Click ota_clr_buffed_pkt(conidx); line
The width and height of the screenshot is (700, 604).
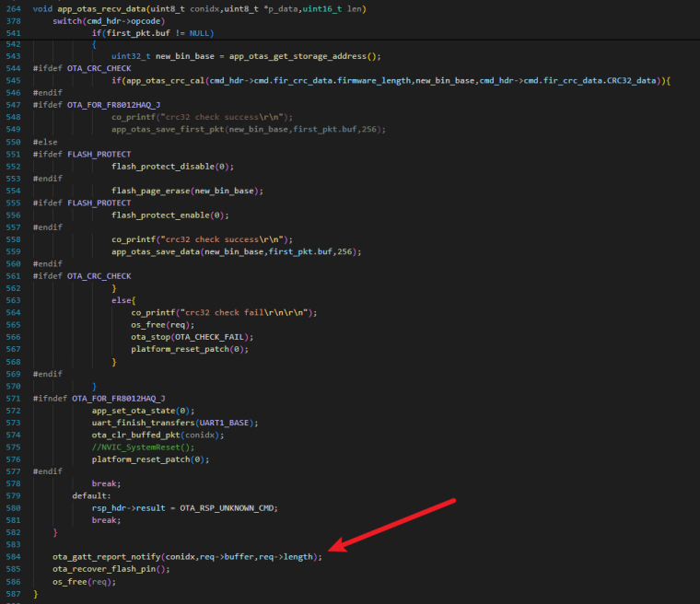[158, 435]
